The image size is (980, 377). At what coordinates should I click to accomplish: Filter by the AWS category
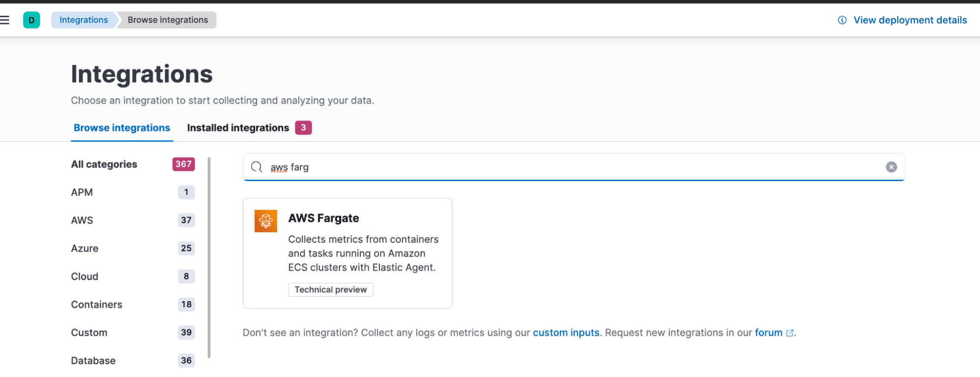pyautogui.click(x=82, y=220)
